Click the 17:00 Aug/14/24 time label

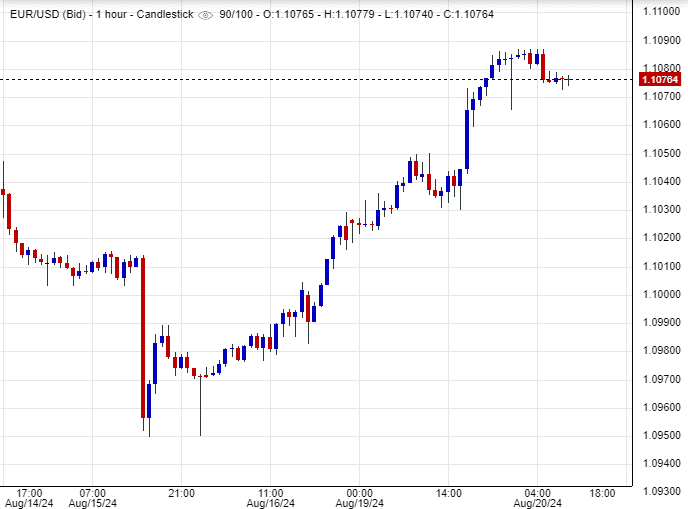(x=30, y=499)
